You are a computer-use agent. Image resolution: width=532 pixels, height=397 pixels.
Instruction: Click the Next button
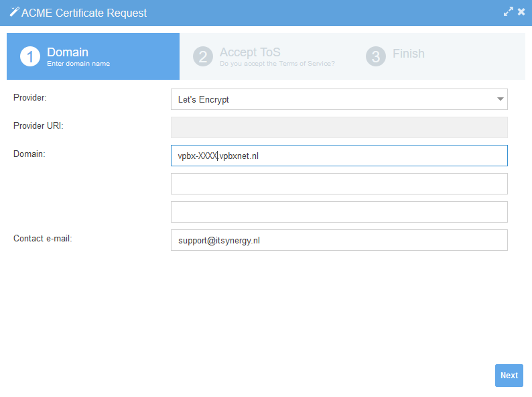click(x=509, y=376)
